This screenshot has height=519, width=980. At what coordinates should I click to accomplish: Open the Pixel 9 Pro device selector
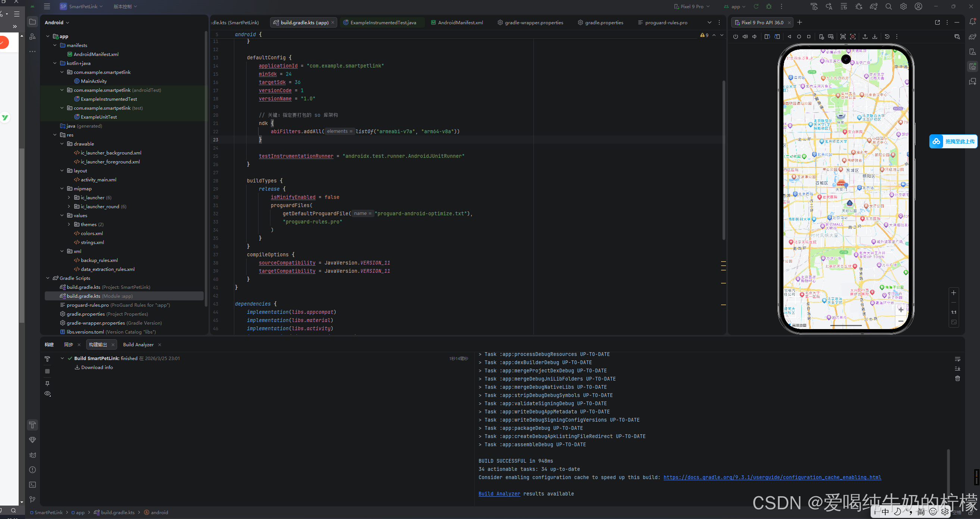point(691,6)
